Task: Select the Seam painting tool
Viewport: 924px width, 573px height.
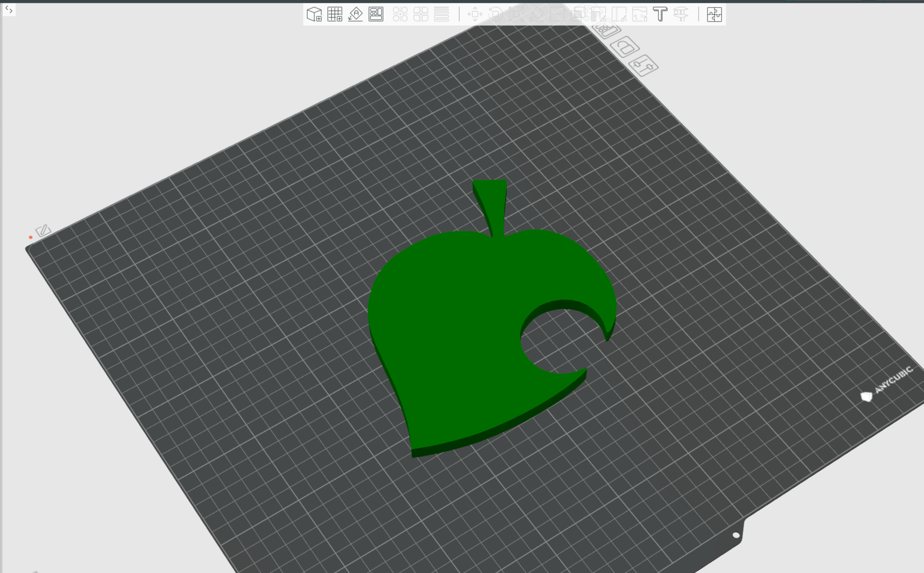Action: click(x=619, y=14)
